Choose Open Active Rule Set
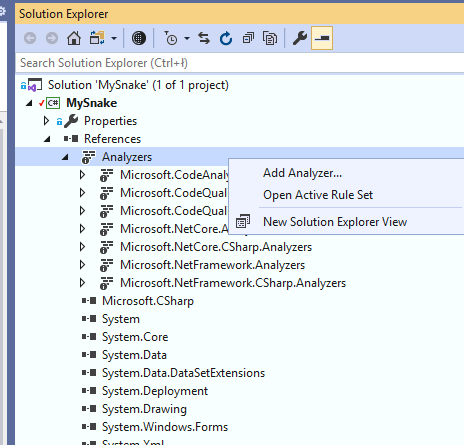Screen dimensions: 464x445 click(x=318, y=195)
